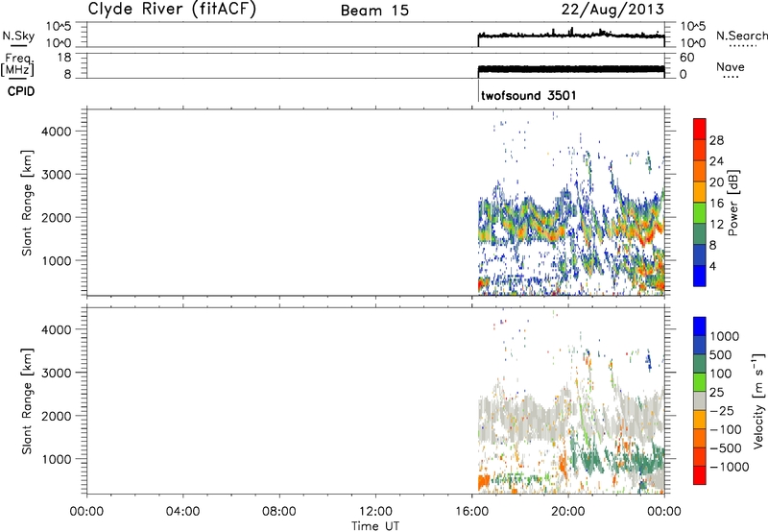Click the "3000" range tick in the power panel
Screen dimensions: 768x532
coord(57,175)
